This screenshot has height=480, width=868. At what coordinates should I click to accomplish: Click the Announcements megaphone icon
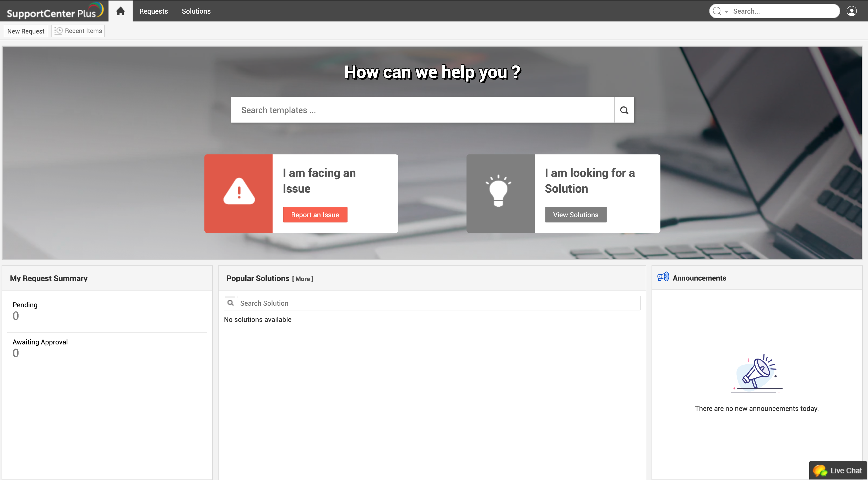point(663,277)
